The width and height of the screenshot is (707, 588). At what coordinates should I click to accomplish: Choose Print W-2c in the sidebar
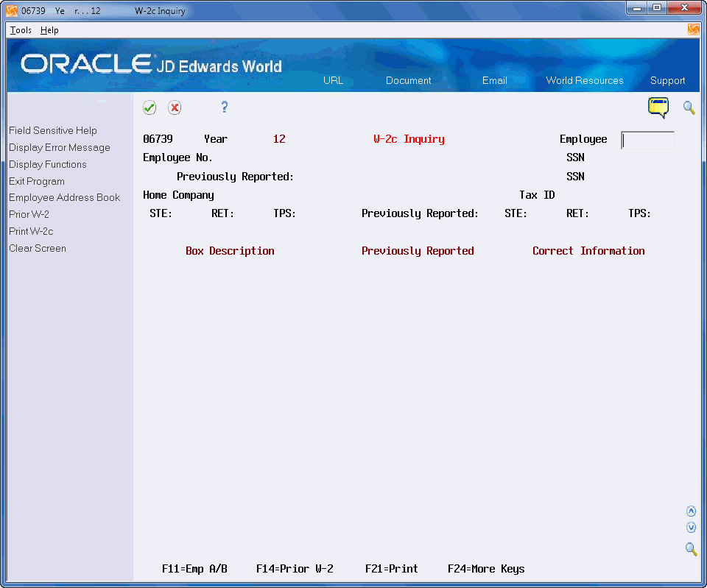[x=30, y=231]
